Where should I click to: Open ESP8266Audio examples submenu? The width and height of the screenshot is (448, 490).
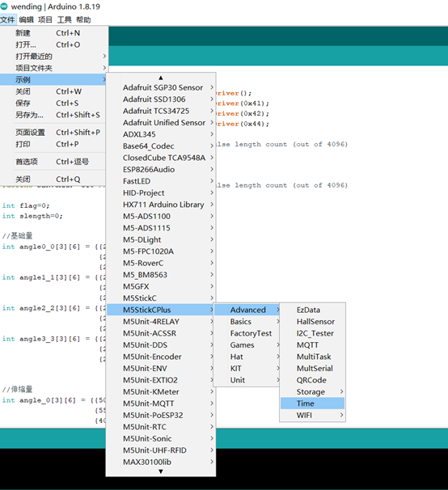pos(161,169)
